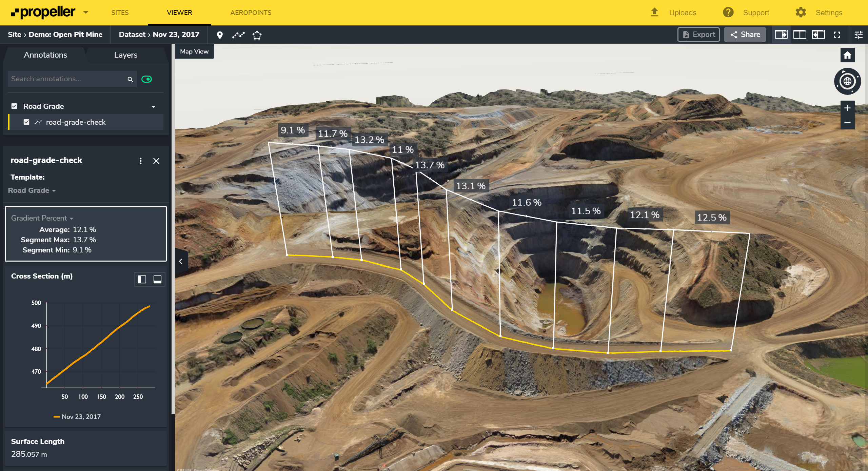Viewport: 868px width, 471px height.
Task: Click the compass orientation control
Action: tap(847, 81)
